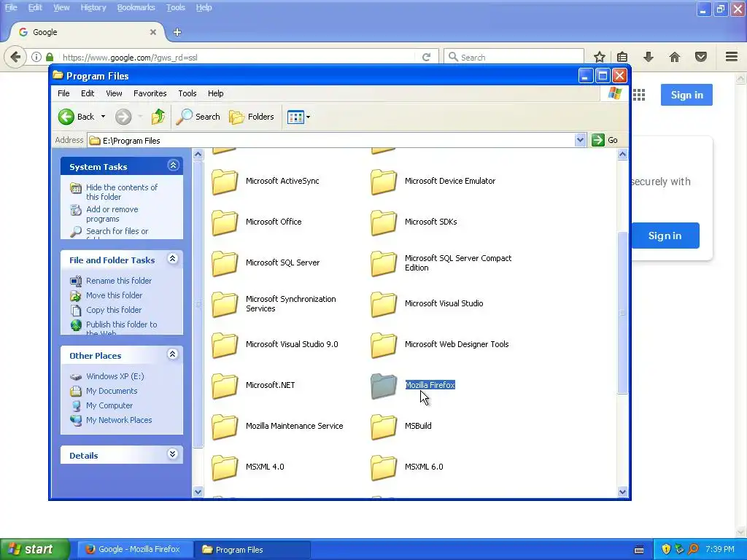Collapse the System Tasks panel
The width and height of the screenshot is (747, 560).
[x=173, y=166]
